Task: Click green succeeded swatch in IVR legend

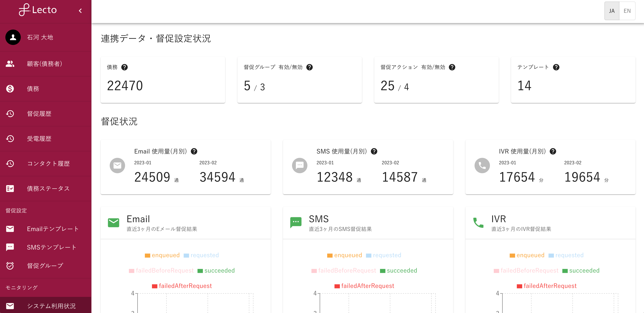Action: pyautogui.click(x=565, y=271)
